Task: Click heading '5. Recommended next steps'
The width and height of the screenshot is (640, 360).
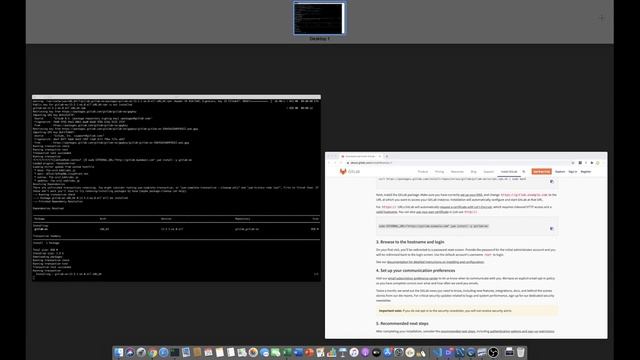Action: pos(402,324)
